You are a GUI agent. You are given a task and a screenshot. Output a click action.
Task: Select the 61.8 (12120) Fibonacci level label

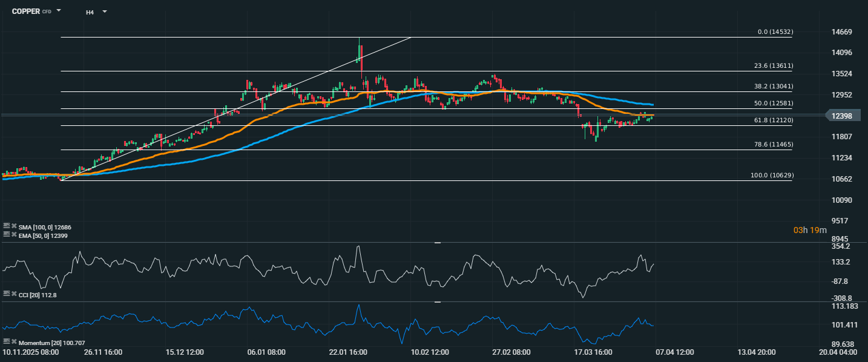coord(769,120)
